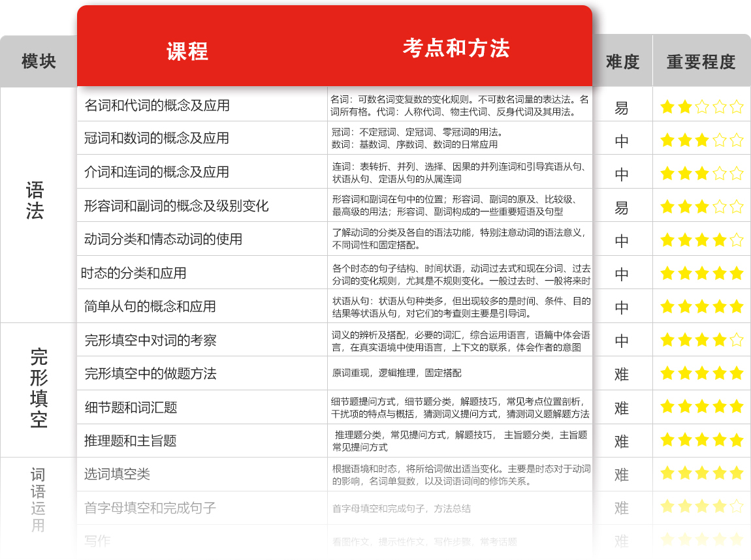Click the star rating for 首字母填空和完成句子

(701, 506)
